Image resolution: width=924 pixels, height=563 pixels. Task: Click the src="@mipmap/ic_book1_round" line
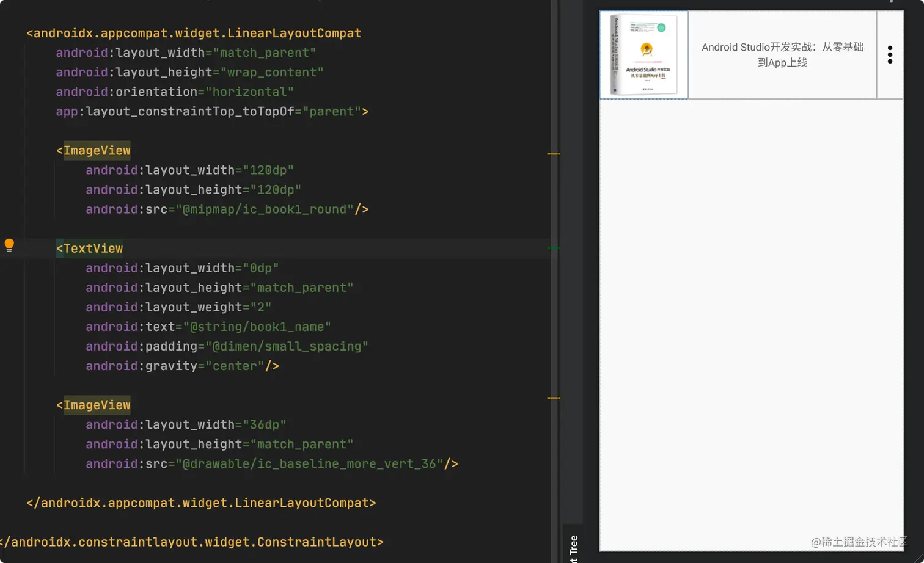(227, 209)
